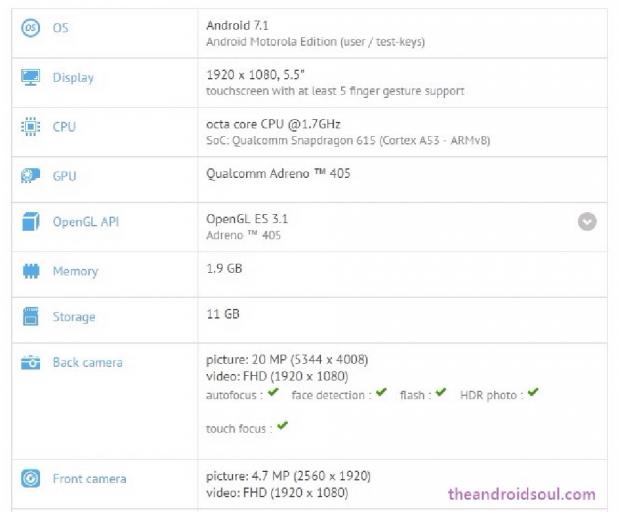Click the CPU chip icon
This screenshot has width=620, height=512.
coord(30,127)
